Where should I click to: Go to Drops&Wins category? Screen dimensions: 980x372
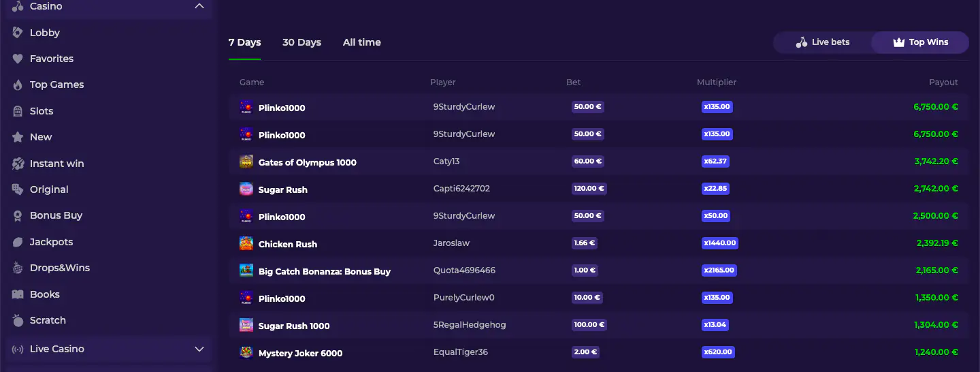[x=60, y=268]
